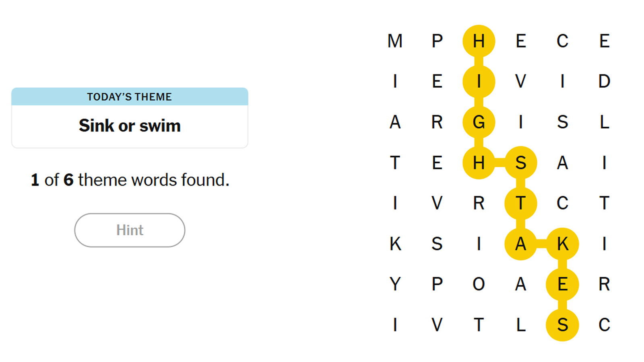Select letter E in the top-right corner
The width and height of the screenshot is (644, 362).
click(604, 41)
